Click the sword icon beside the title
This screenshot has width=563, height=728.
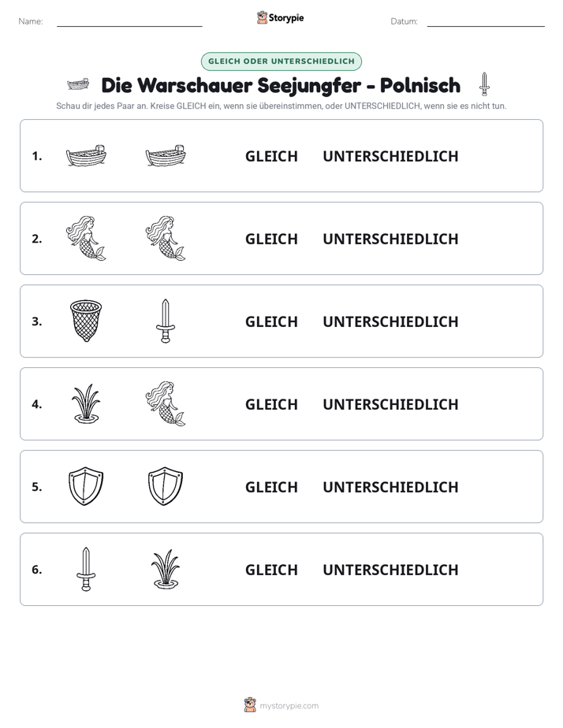pos(484,84)
